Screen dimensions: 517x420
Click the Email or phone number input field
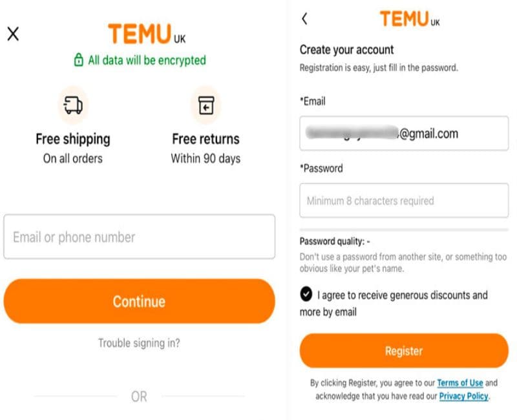[x=139, y=237]
